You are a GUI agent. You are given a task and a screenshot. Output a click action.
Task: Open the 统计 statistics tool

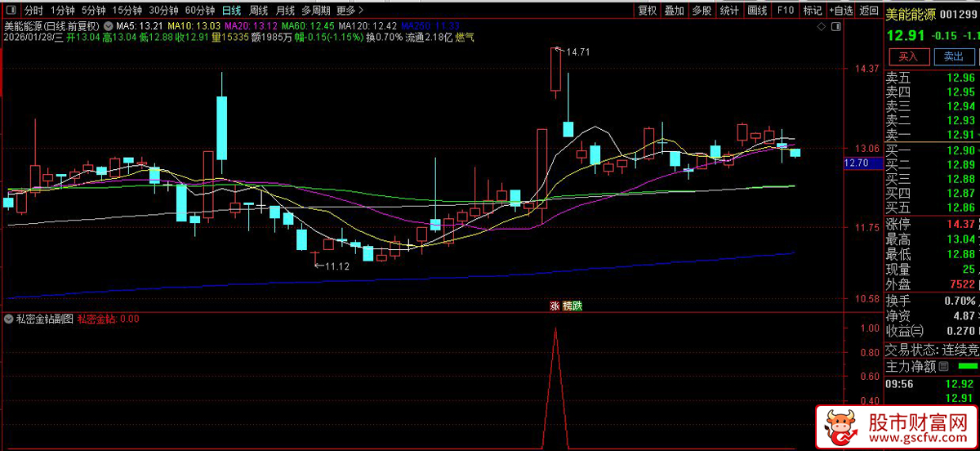(x=729, y=11)
